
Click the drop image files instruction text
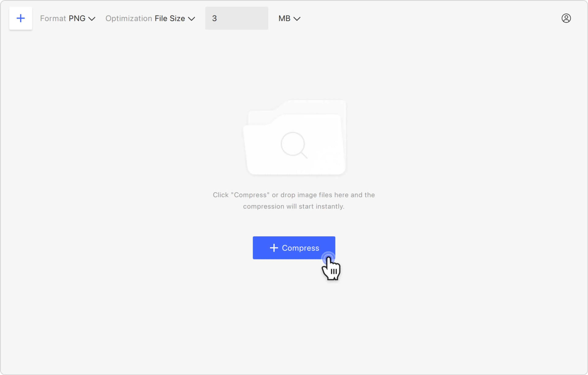[x=294, y=201]
